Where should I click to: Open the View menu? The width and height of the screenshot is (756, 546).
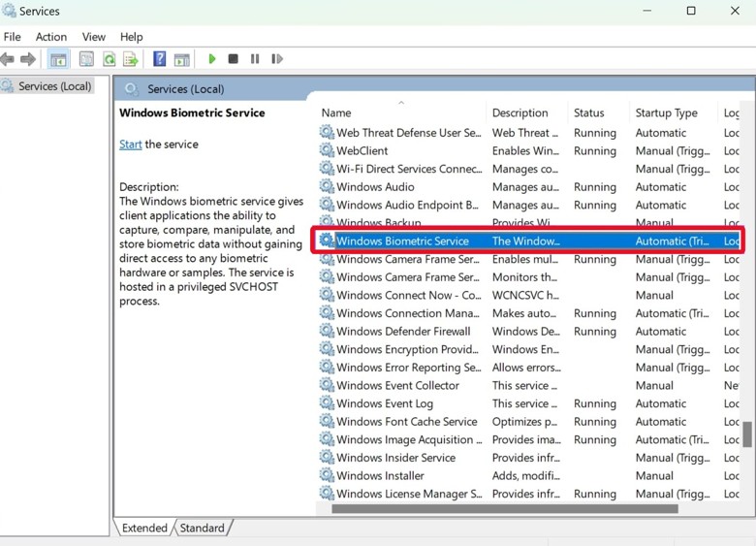tap(94, 37)
